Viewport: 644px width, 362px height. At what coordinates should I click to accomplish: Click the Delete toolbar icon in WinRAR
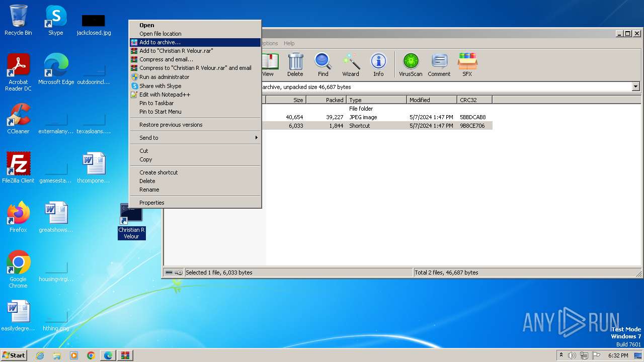(x=295, y=65)
